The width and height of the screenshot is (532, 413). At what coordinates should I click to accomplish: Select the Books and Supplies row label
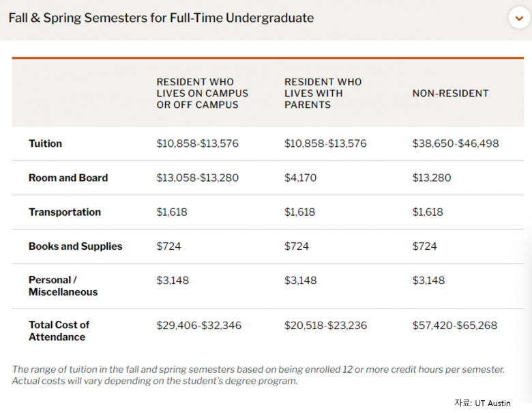tap(75, 246)
